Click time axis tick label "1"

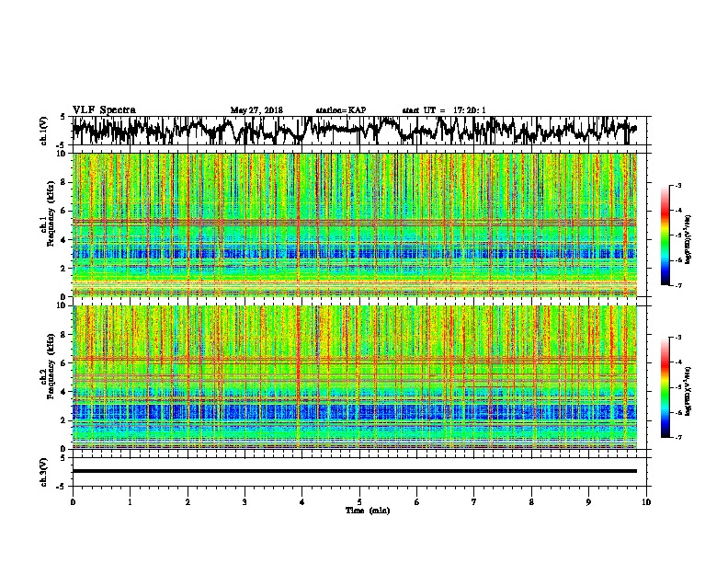pyautogui.click(x=130, y=502)
